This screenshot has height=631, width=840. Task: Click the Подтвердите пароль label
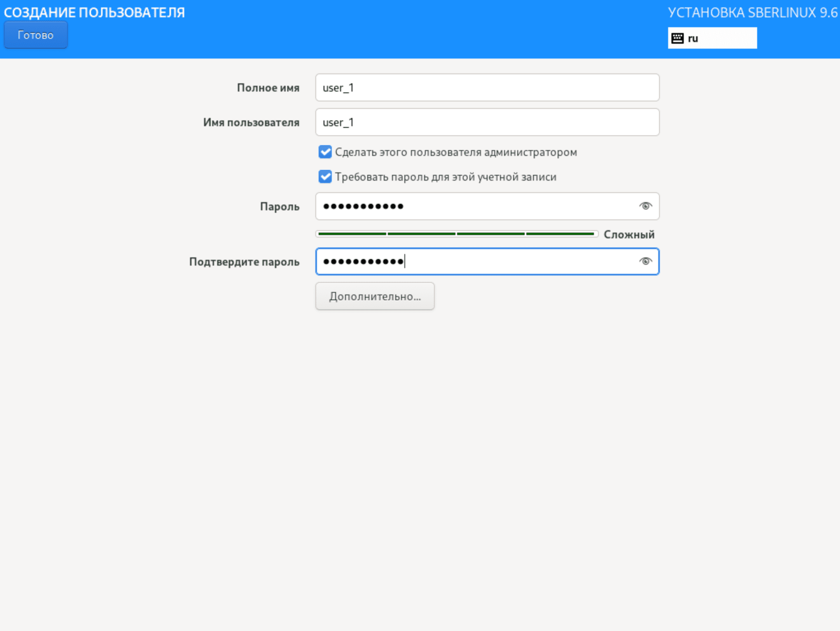[x=244, y=262]
